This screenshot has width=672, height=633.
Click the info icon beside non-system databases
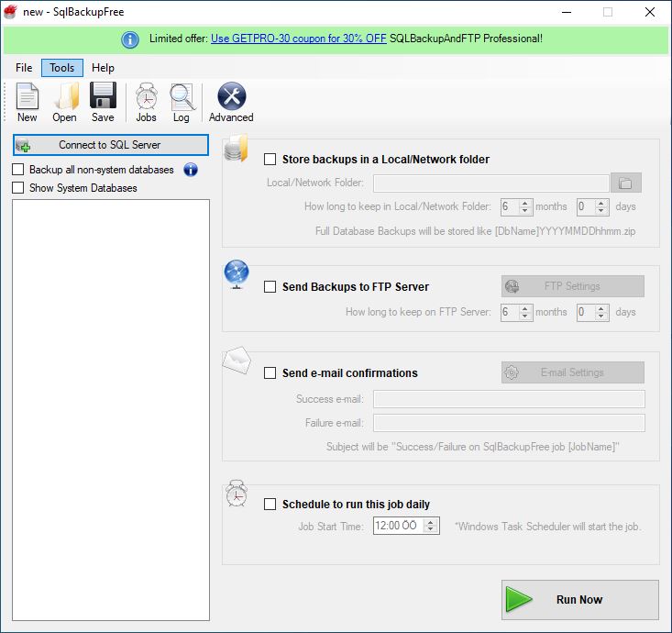point(191,170)
